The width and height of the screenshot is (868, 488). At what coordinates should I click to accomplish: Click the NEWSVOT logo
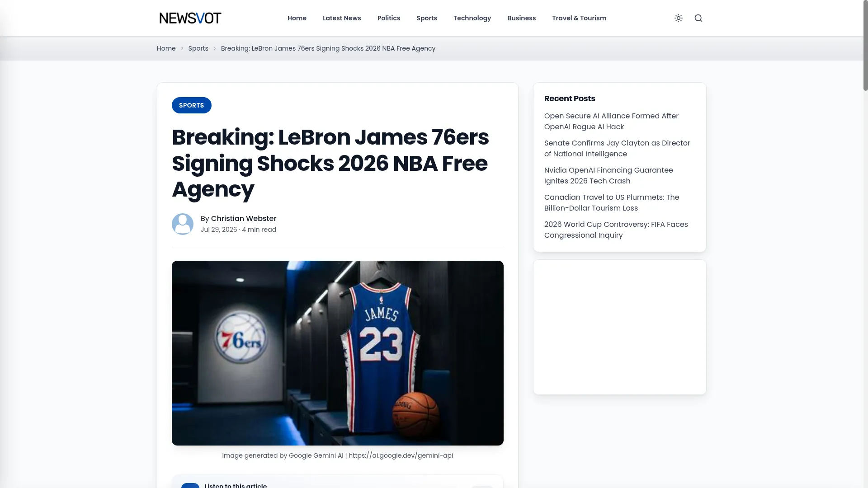pos(190,18)
